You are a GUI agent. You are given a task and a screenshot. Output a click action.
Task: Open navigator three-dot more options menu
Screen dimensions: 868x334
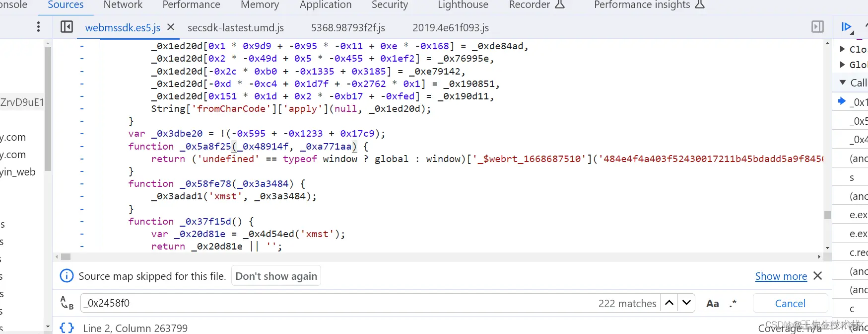point(38,27)
